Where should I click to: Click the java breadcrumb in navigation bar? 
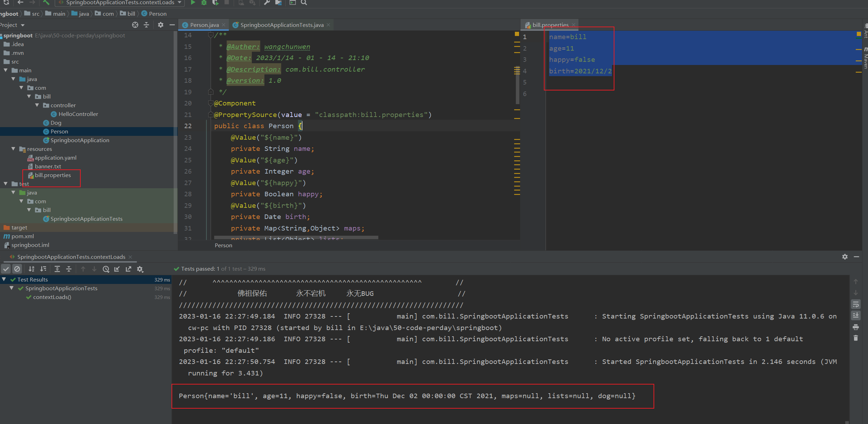point(83,14)
